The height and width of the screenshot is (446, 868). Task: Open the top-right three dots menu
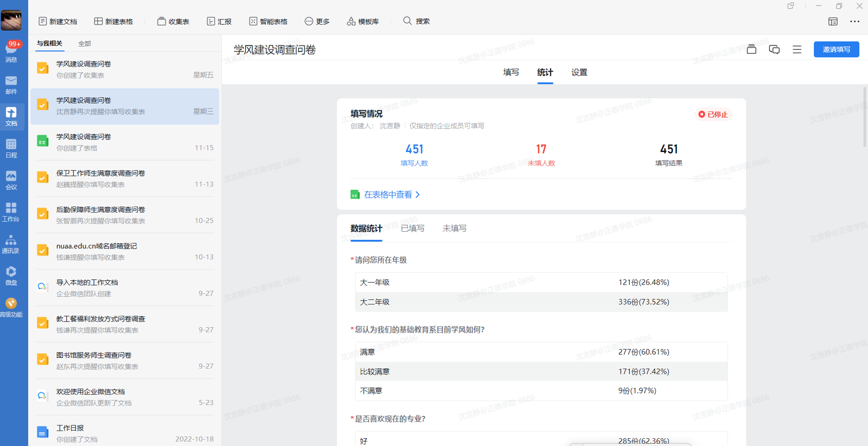coord(854,21)
